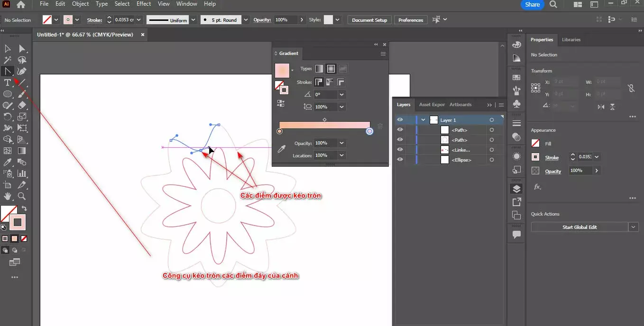Viewport: 644px width, 326px height.
Task: Open the Opacity dropdown in the Gradient panel
Action: (x=341, y=143)
